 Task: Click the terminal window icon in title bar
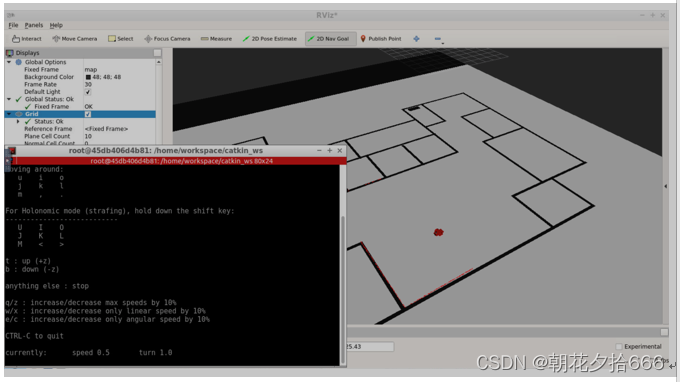(11, 150)
